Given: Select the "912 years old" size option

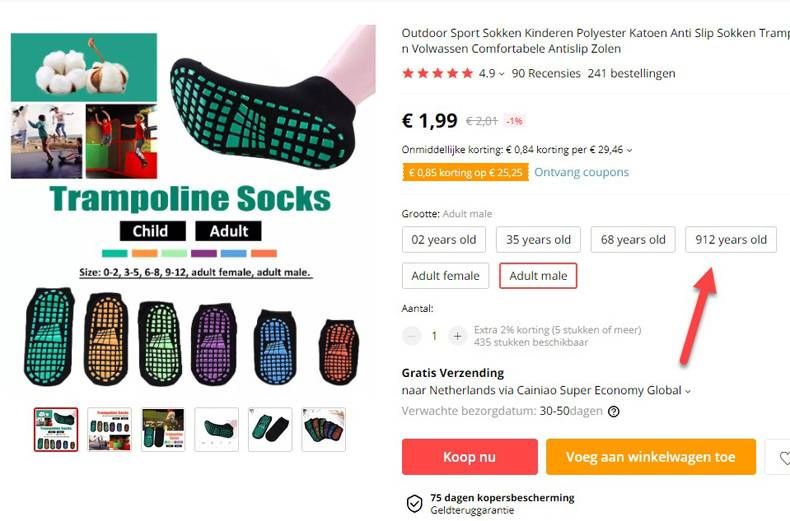Looking at the screenshot, I should pyautogui.click(x=730, y=240).
